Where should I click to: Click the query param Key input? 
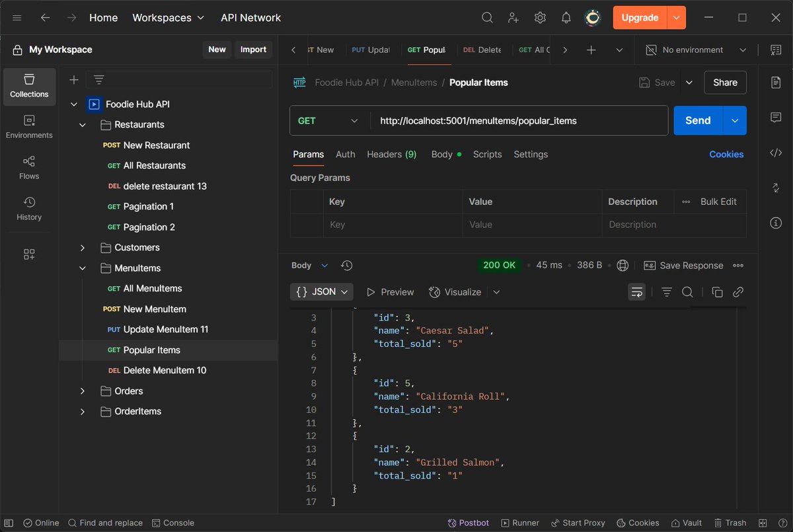[393, 225]
